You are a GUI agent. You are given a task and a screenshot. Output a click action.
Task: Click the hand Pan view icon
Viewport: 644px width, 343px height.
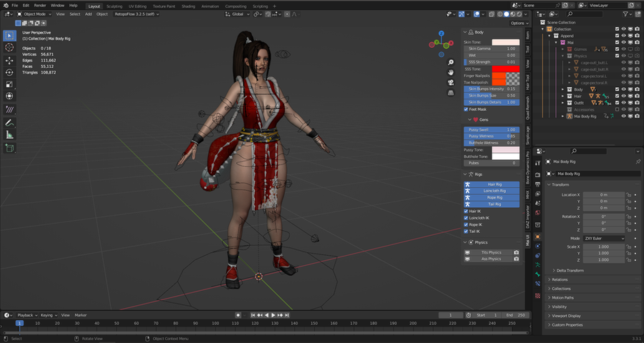[451, 72]
